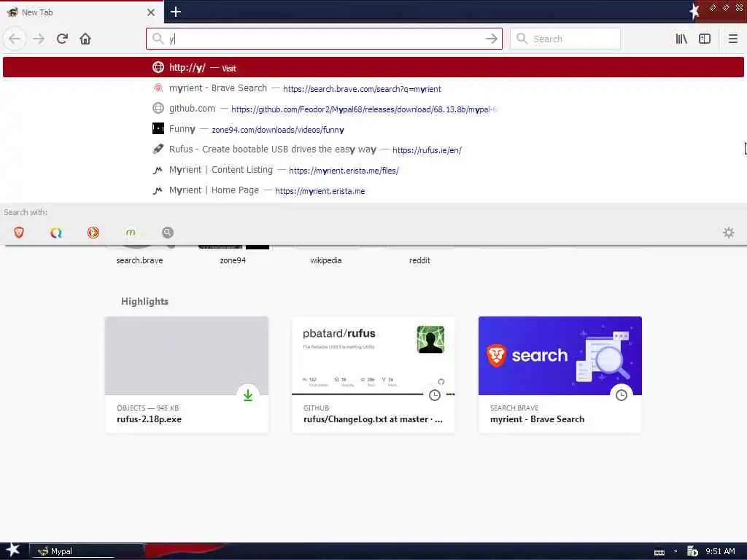Click the rufus/ChangeLog.txt at master title

[x=373, y=419]
